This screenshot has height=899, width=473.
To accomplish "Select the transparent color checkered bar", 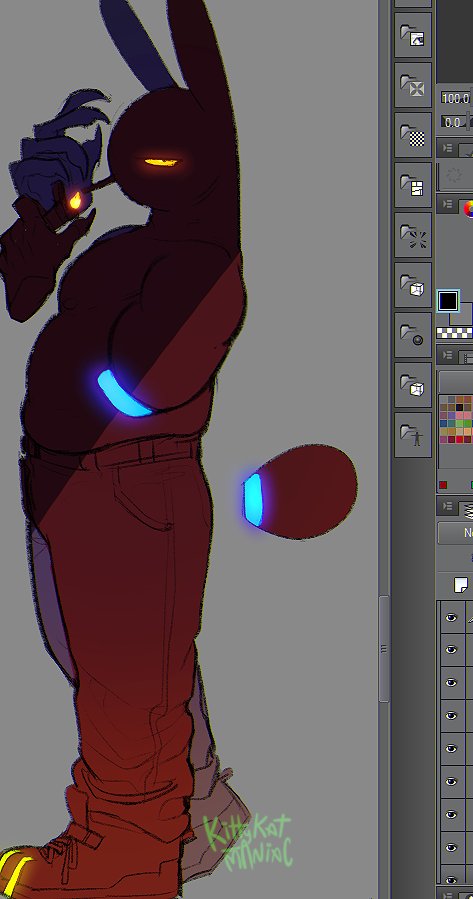I will coord(455,333).
